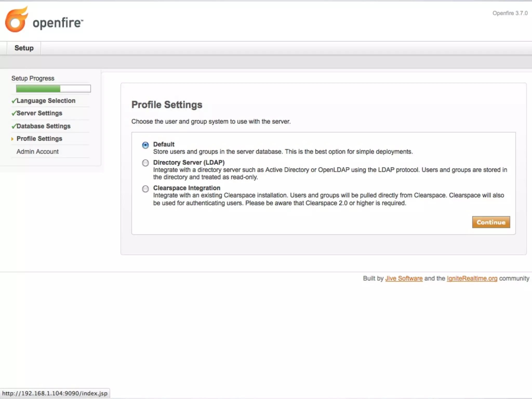
Task: Click the green checkmark beside Server Settings
Action: 14,113
